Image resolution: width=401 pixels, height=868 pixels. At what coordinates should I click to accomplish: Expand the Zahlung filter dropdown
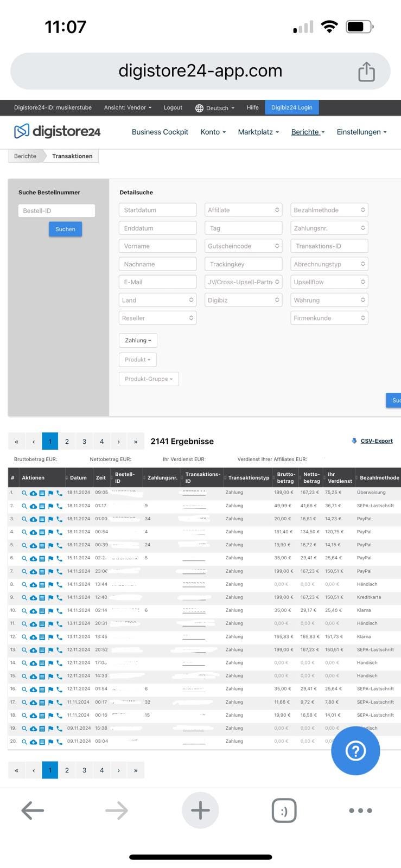(138, 341)
